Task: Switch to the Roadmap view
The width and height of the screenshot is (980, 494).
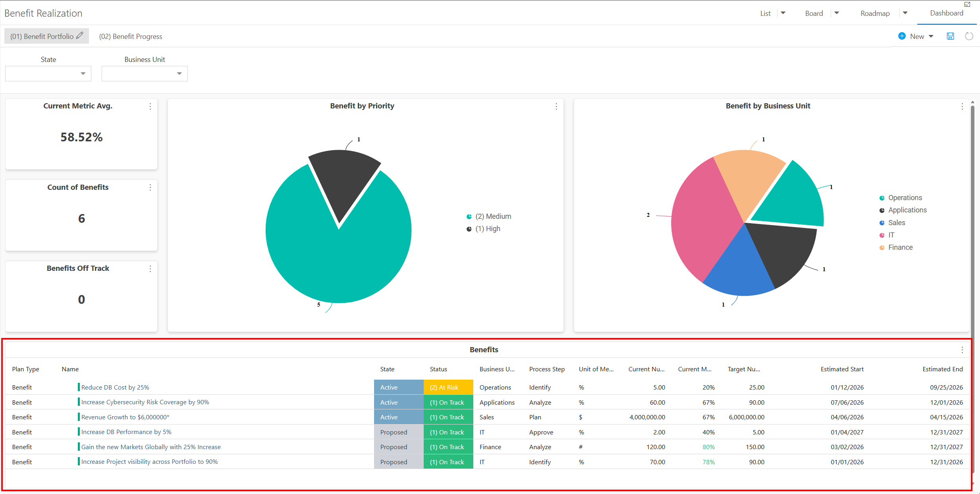Action: pyautogui.click(x=875, y=14)
